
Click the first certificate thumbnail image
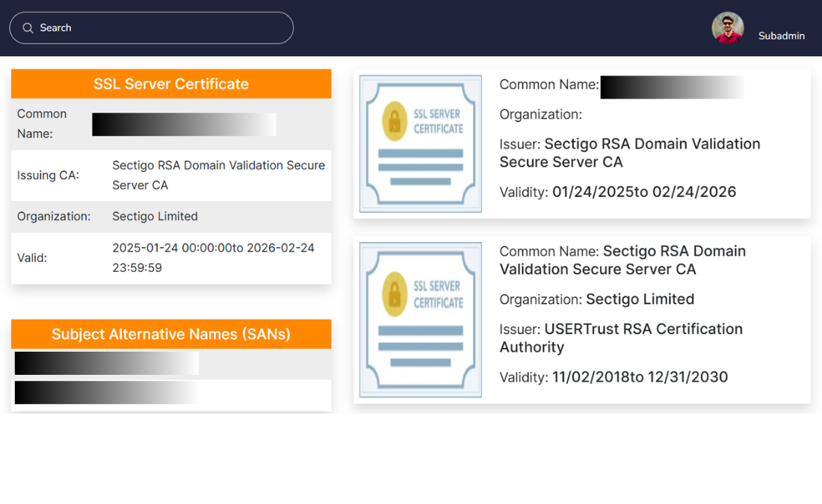(x=421, y=143)
